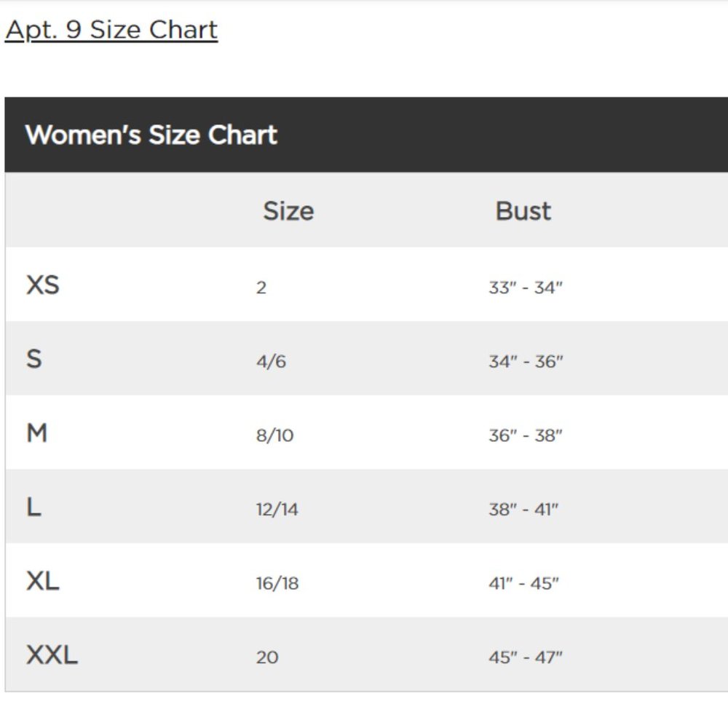Image resolution: width=728 pixels, height=728 pixels.
Task: Open the Apt. 9 Size Chart link
Action: [111, 30]
